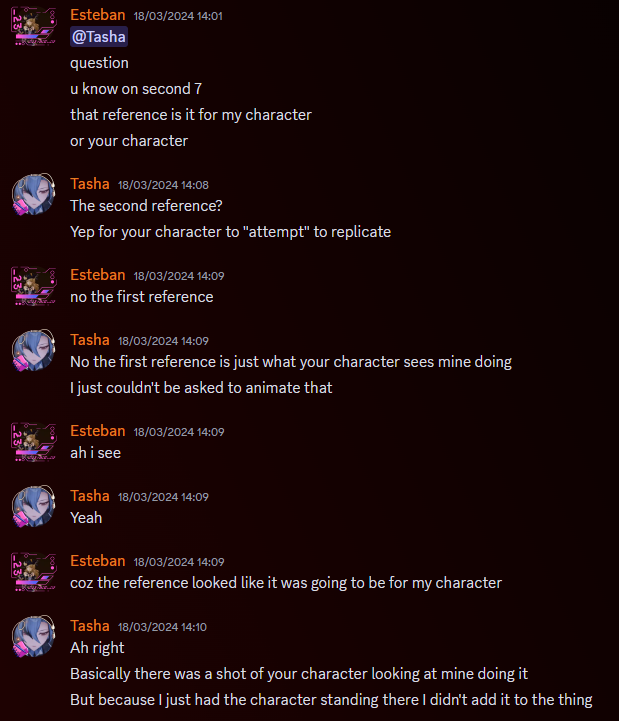This screenshot has width=619, height=721.
Task: Click the message 'no the first reference'
Action: 142,297
